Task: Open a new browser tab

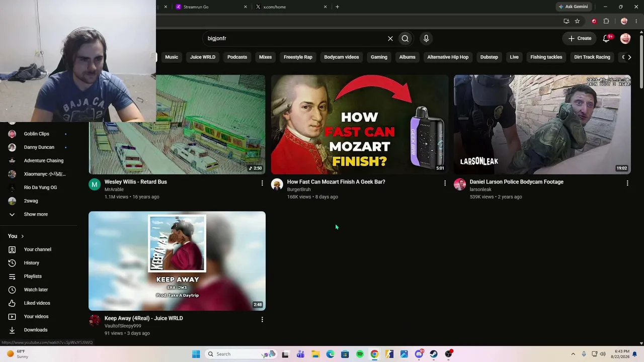Action: coord(337,7)
